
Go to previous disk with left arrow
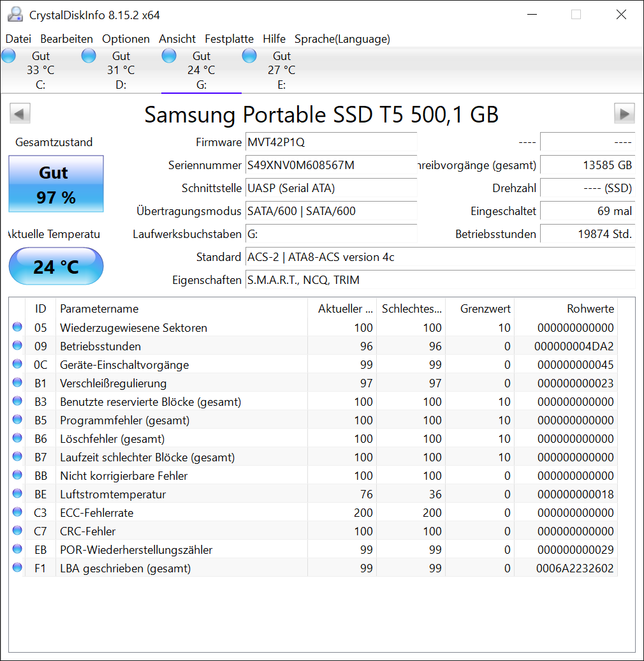coord(20,114)
